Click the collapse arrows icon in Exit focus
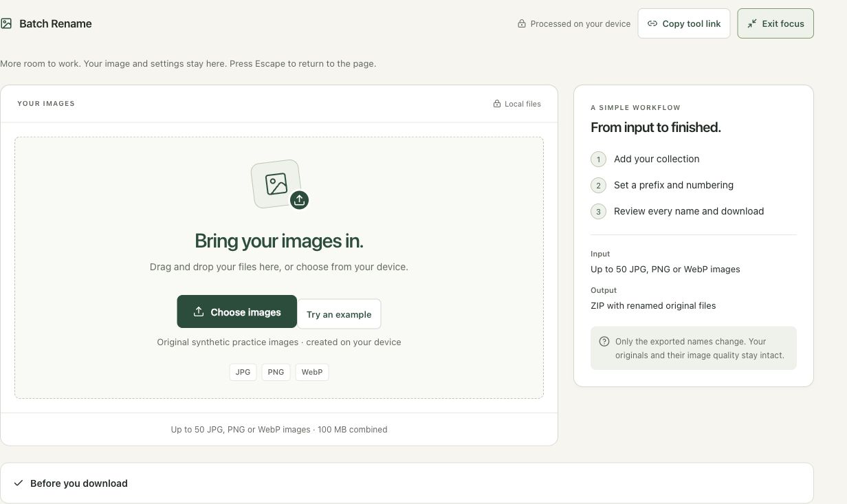847x504 pixels. pos(752,23)
